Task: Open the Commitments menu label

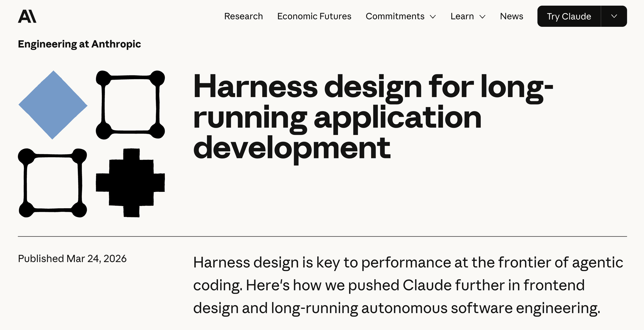Action: pyautogui.click(x=395, y=16)
